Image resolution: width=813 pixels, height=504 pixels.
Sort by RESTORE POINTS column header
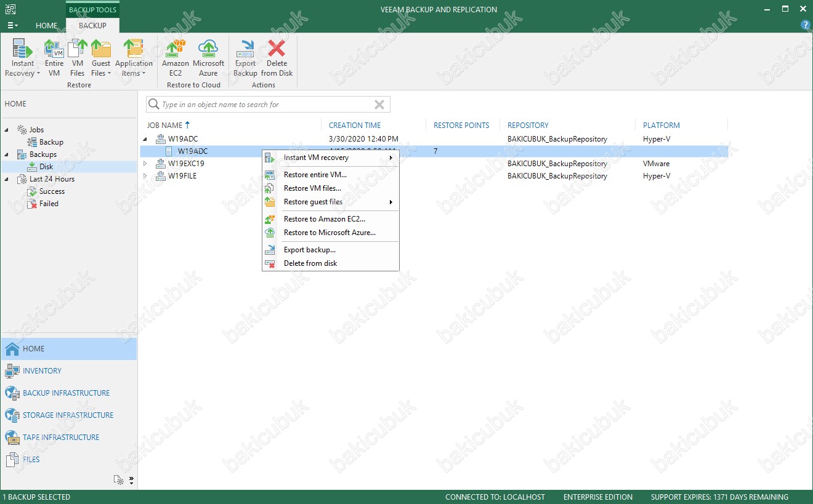click(x=461, y=125)
